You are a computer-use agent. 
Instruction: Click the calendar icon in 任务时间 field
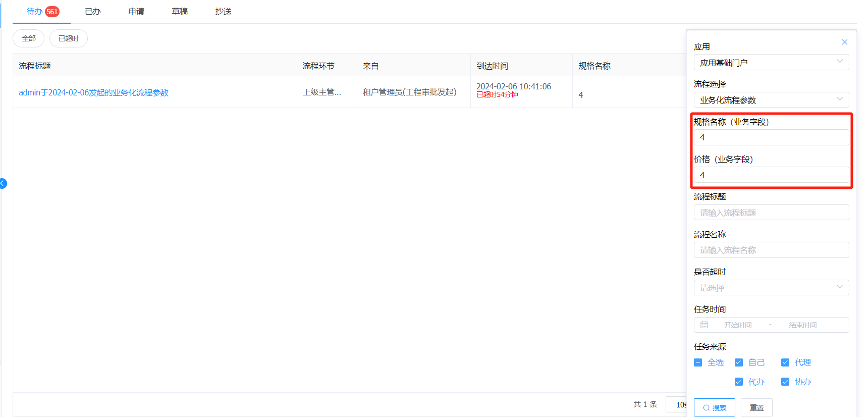[x=704, y=325]
